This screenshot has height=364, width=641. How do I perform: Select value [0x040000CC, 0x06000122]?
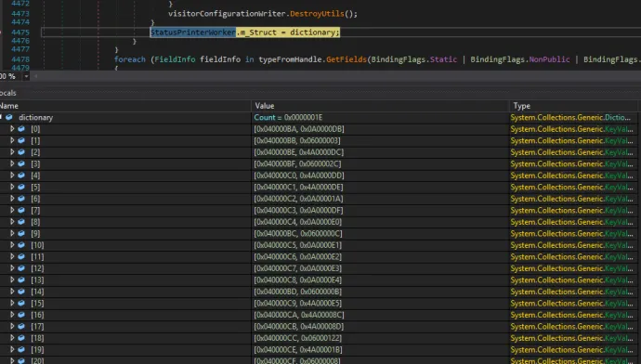tap(298, 338)
